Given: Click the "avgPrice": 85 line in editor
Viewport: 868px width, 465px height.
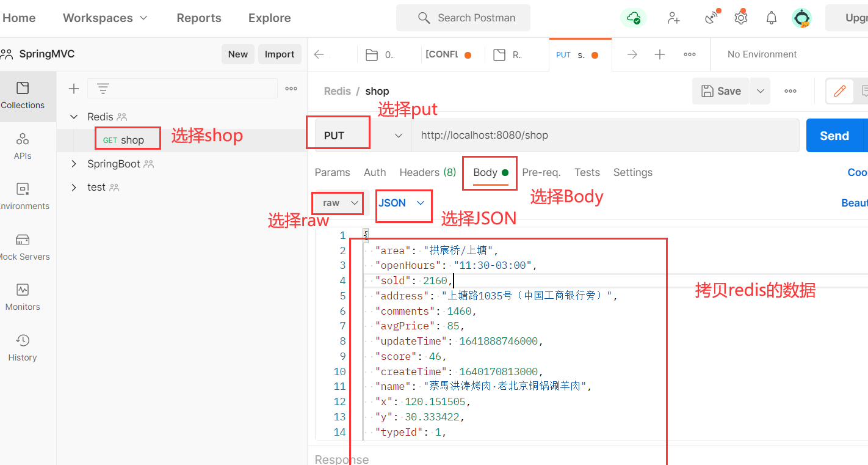Looking at the screenshot, I should (x=420, y=326).
